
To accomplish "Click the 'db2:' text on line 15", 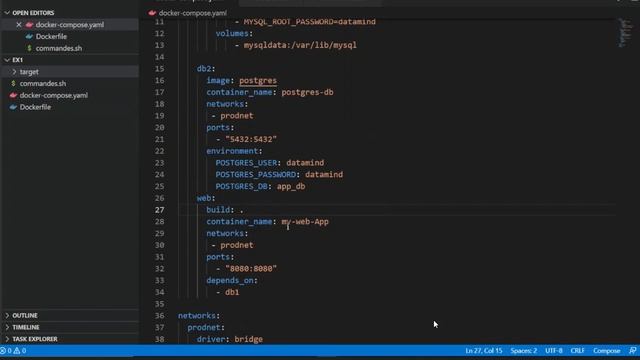I will 206,69.
